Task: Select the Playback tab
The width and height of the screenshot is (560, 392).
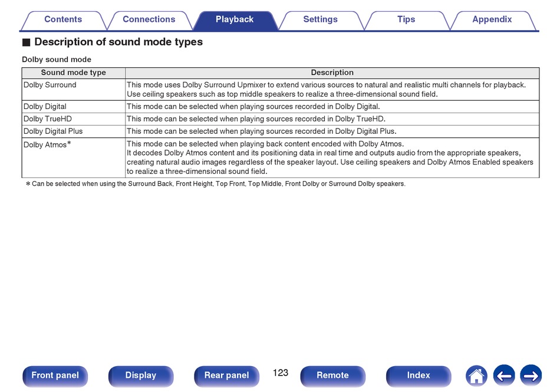Action: [235, 20]
